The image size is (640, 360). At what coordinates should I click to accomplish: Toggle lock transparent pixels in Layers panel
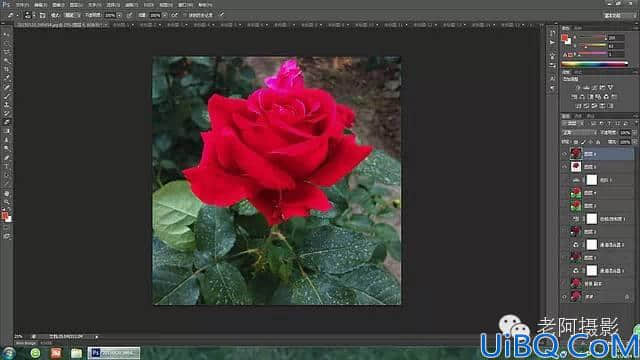point(576,142)
